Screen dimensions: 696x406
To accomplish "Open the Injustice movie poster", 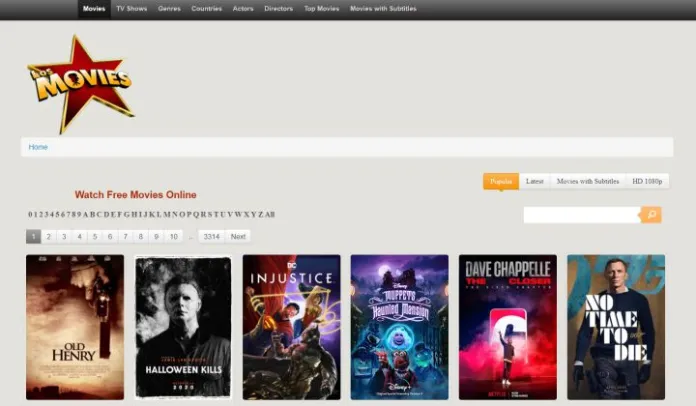I will 292,327.
